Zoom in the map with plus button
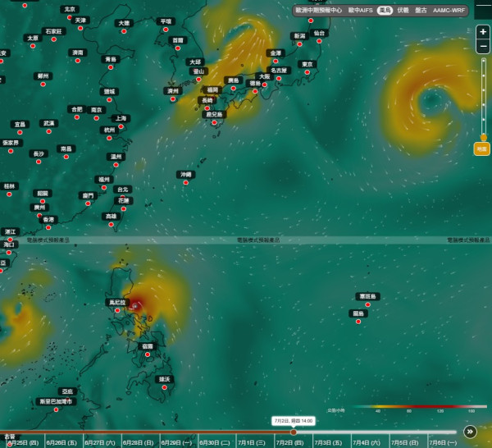Viewport: 492px width, 448px height. 483,32
